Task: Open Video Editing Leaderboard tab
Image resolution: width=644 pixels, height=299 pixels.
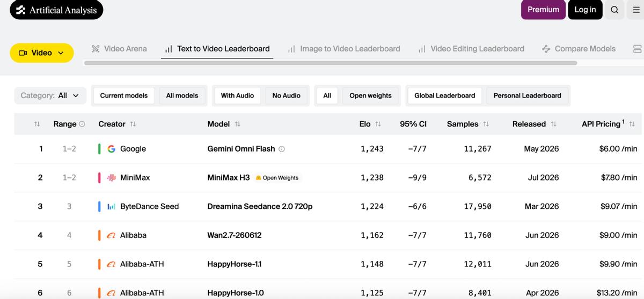Action: point(471,49)
